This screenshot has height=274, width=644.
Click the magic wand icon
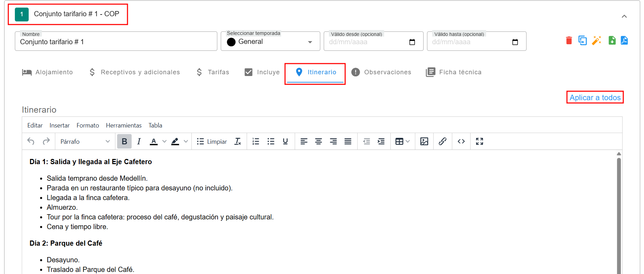[x=597, y=40]
